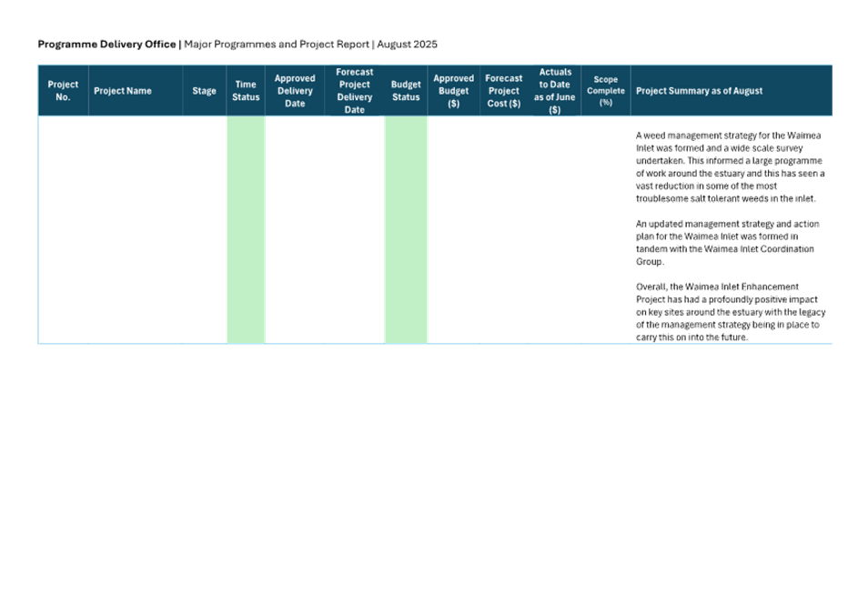Click the green Time Status cell
868x615 pixels.
coord(246,229)
